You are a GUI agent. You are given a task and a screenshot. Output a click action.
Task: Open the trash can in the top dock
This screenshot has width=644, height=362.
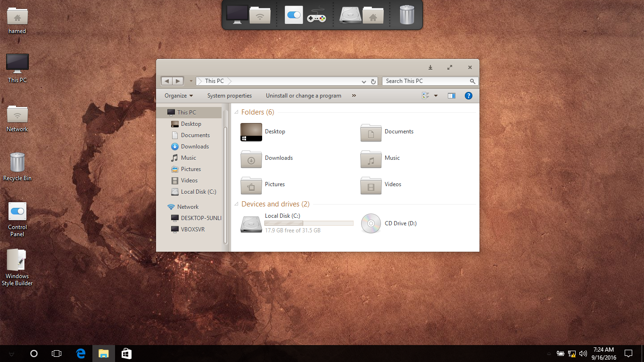(406, 15)
